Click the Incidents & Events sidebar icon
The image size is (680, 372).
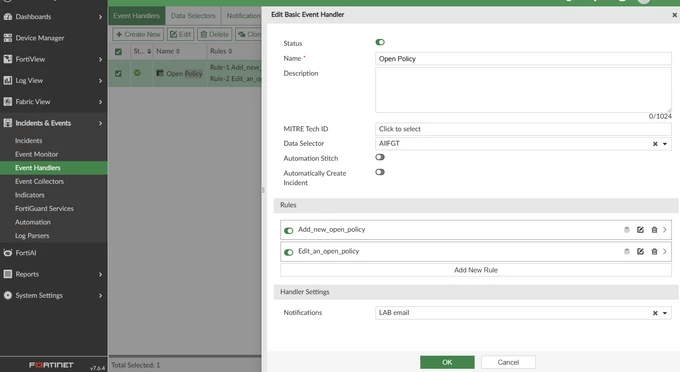click(x=7, y=123)
